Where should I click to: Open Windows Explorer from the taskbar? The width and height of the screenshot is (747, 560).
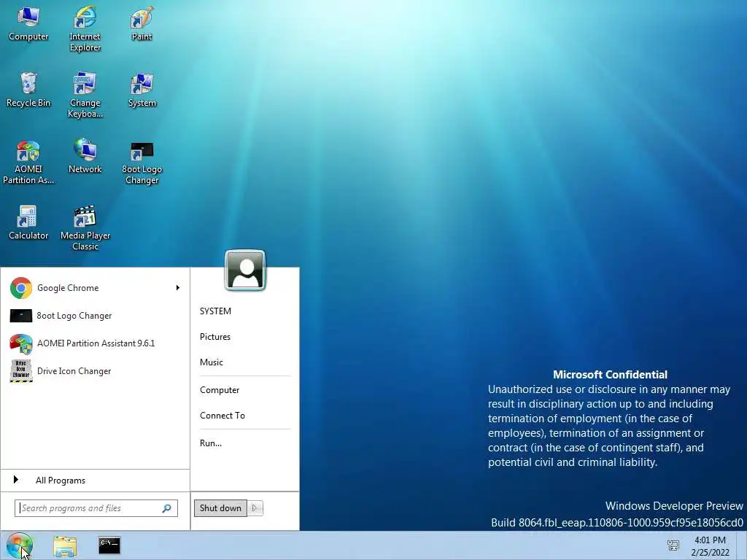(x=65, y=545)
